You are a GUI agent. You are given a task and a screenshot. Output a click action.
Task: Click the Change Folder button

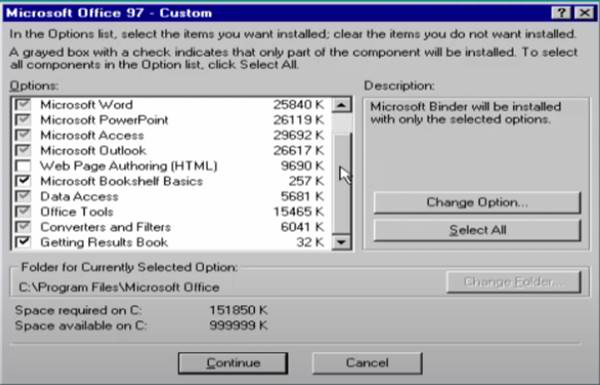(514, 282)
